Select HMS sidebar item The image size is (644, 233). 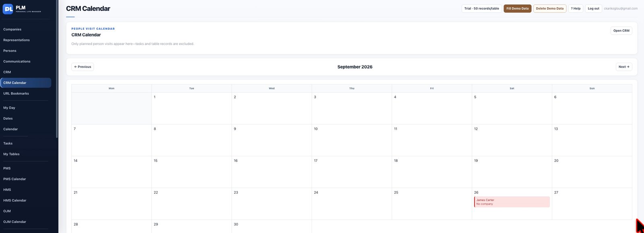(7, 190)
